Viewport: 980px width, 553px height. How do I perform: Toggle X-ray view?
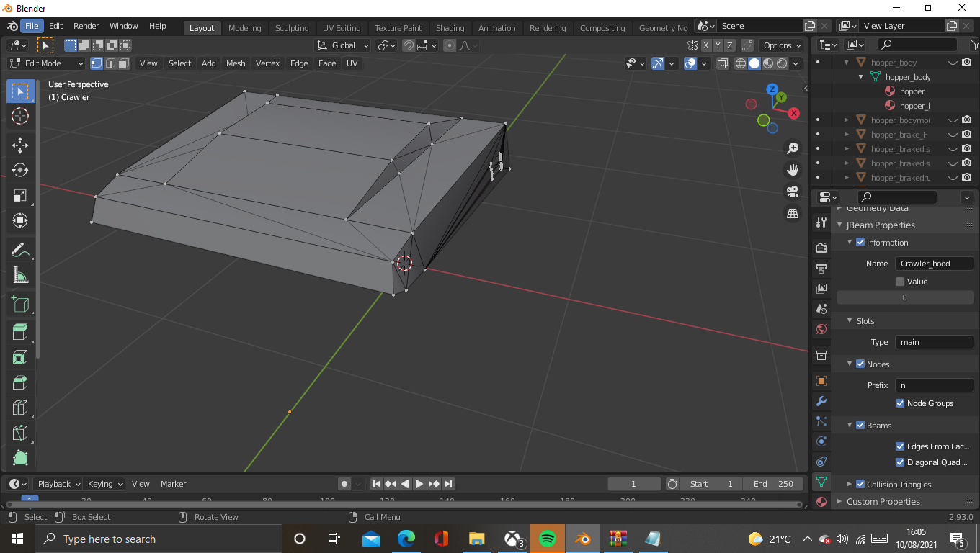coord(723,63)
